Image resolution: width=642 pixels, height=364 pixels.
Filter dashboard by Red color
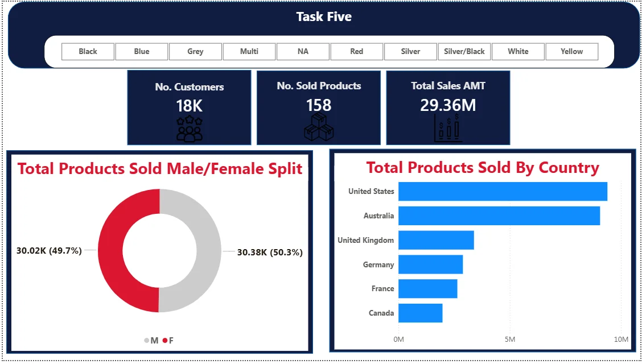click(356, 51)
